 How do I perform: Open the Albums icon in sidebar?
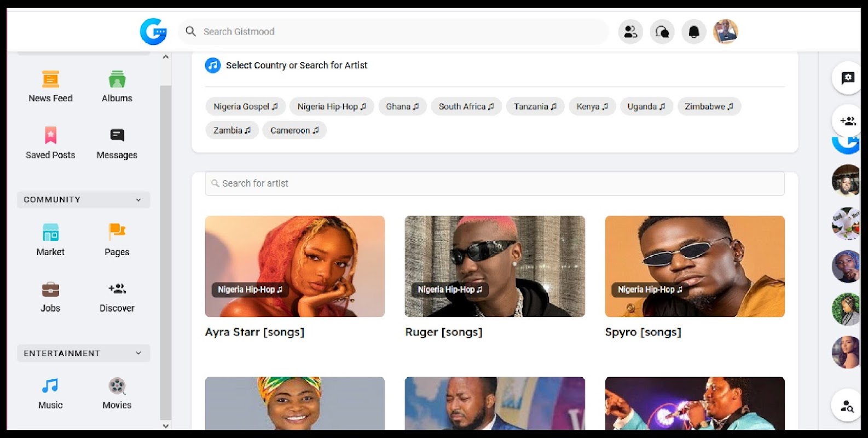pos(117,79)
